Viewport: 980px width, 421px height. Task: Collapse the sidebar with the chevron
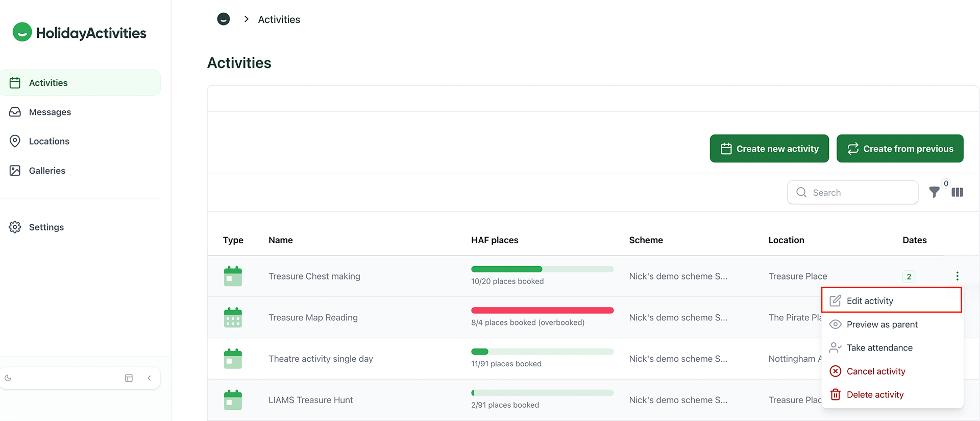(x=149, y=378)
